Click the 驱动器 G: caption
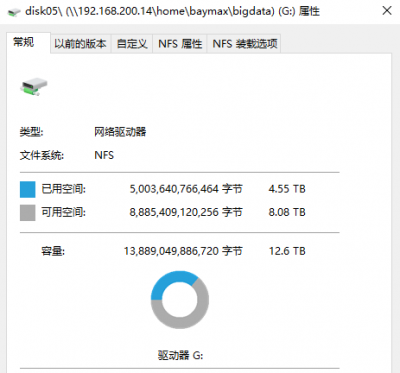400x373 pixels. click(x=180, y=355)
